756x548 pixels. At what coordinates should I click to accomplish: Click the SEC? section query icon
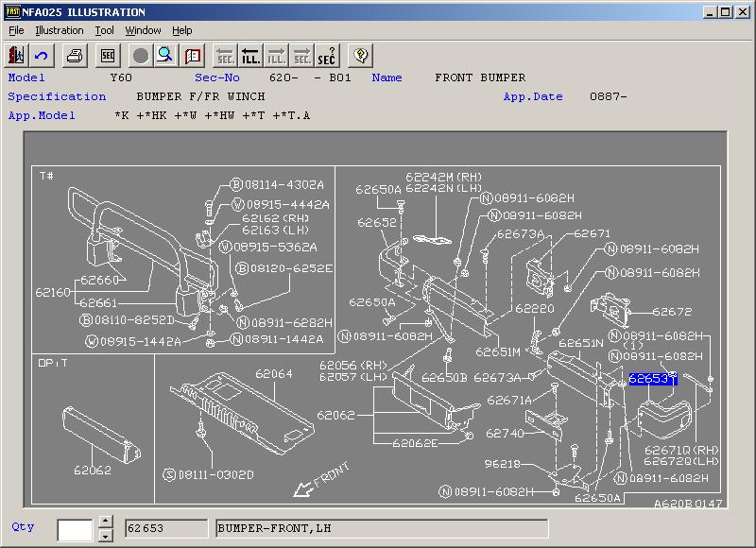[326, 56]
